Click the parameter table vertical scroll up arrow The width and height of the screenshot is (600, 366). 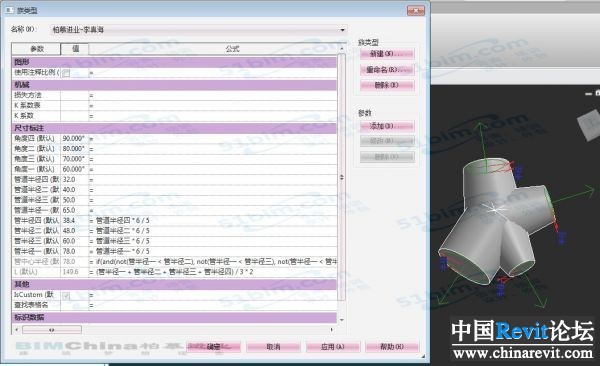[342, 49]
